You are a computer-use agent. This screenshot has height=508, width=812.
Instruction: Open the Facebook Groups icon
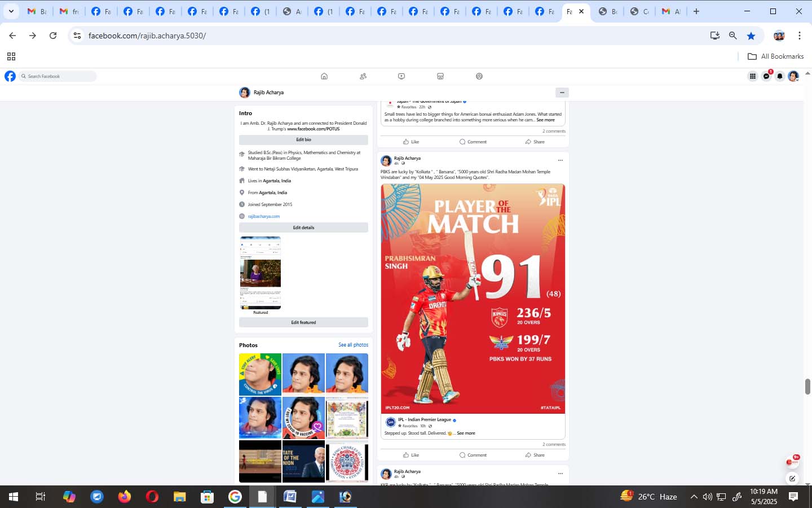click(x=479, y=76)
